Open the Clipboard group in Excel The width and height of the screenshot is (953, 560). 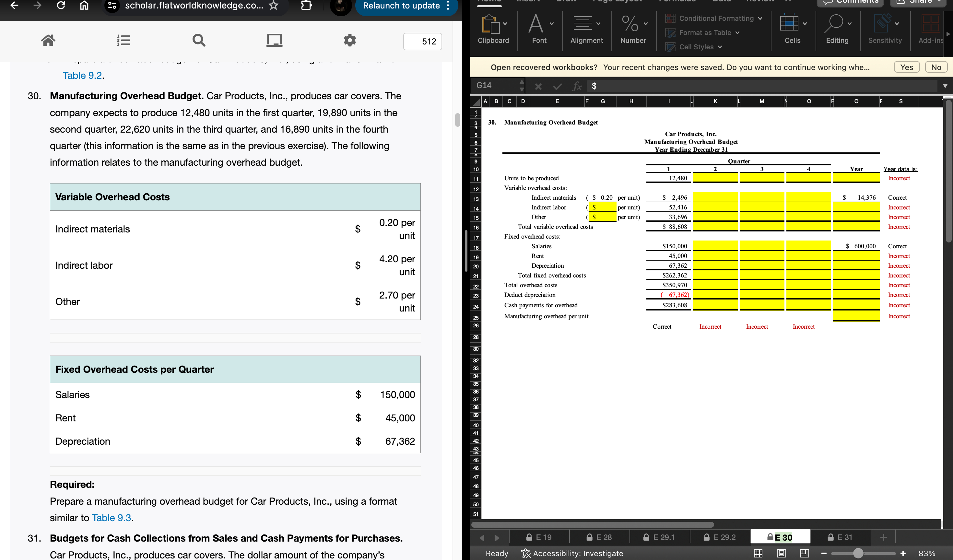pos(493,29)
